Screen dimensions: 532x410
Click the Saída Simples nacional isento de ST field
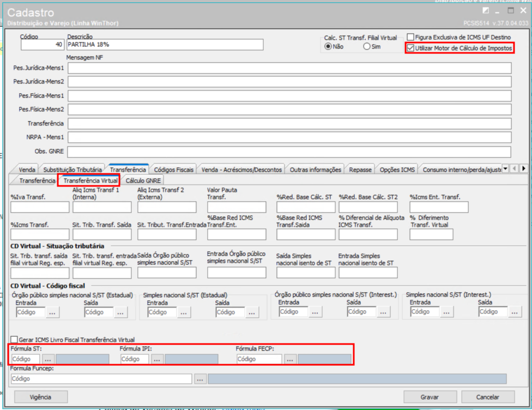point(306,273)
